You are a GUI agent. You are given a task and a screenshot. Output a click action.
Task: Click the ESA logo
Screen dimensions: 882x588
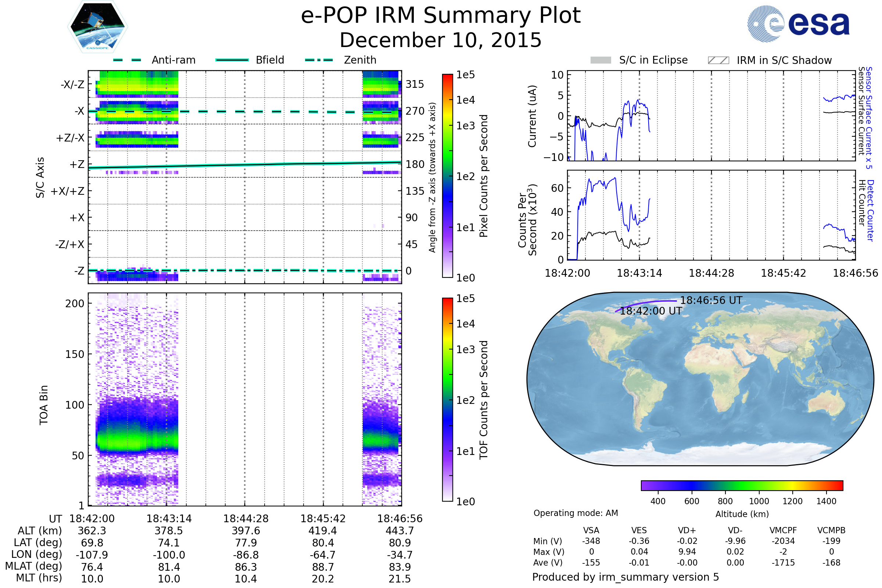[x=798, y=24]
